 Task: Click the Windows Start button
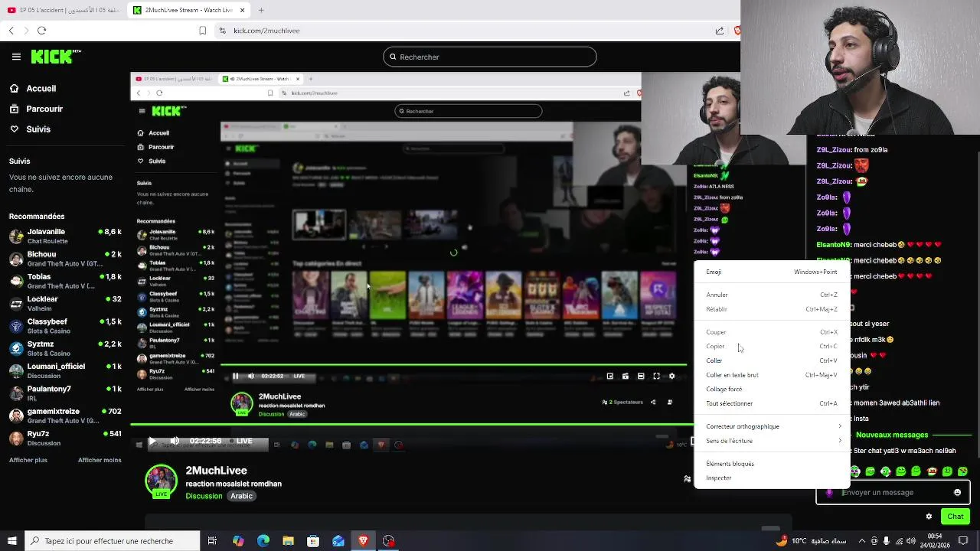tap(11, 541)
